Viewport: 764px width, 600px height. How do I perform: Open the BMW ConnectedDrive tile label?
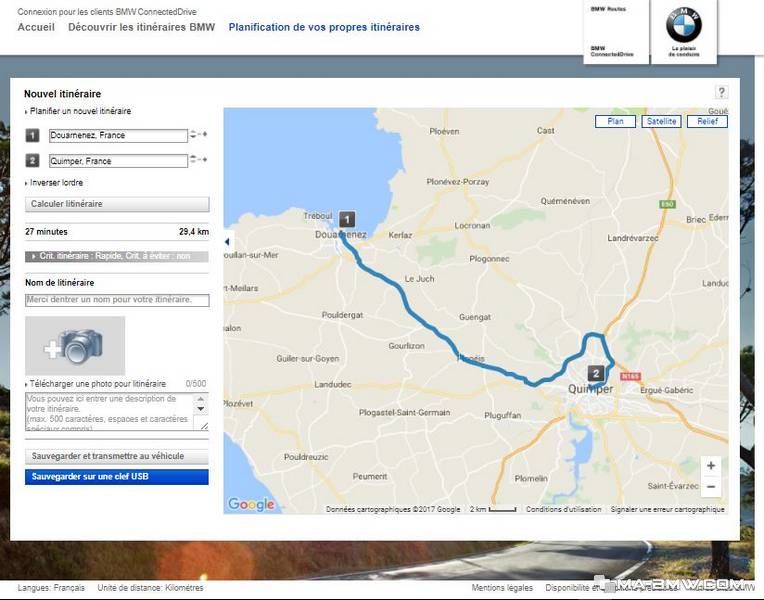pyautogui.click(x=611, y=51)
